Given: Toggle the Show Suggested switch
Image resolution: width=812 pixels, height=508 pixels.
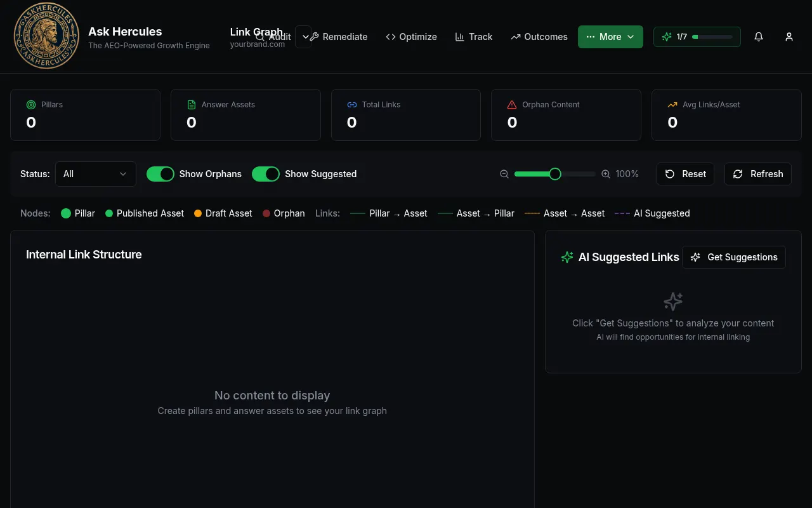Looking at the screenshot, I should coord(266,174).
